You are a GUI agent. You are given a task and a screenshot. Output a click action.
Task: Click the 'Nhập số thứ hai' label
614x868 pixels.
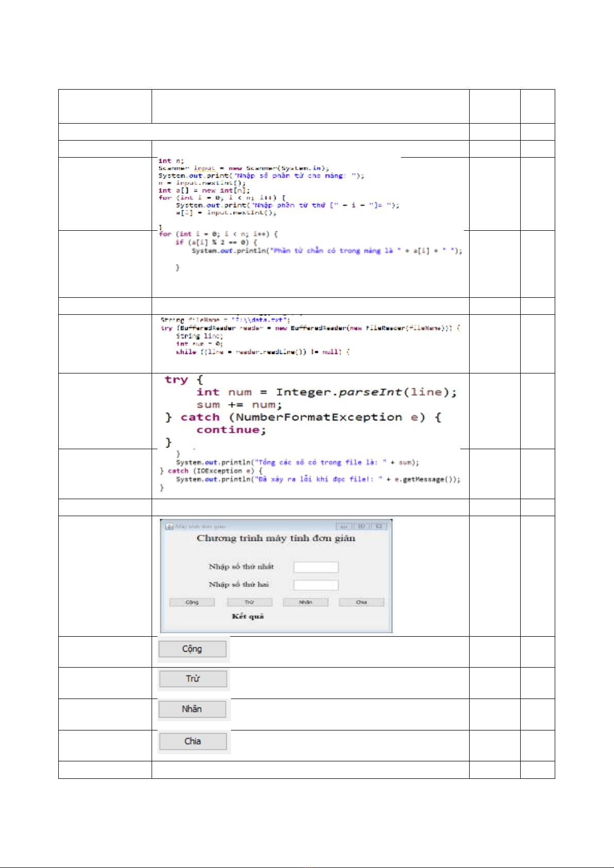(239, 584)
